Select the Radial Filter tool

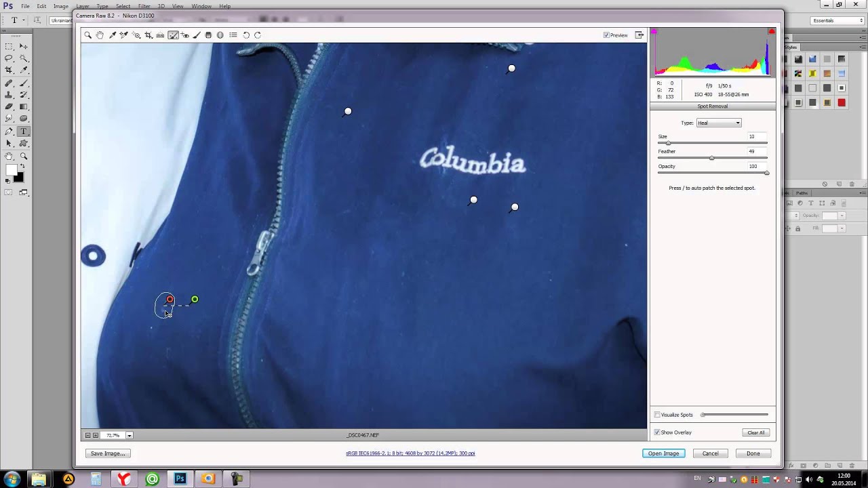click(220, 35)
